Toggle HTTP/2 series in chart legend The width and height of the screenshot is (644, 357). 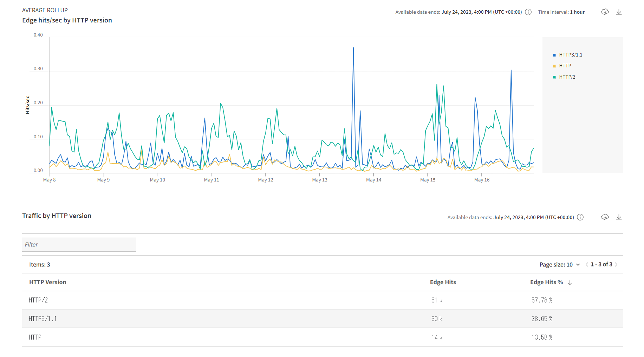coord(567,77)
